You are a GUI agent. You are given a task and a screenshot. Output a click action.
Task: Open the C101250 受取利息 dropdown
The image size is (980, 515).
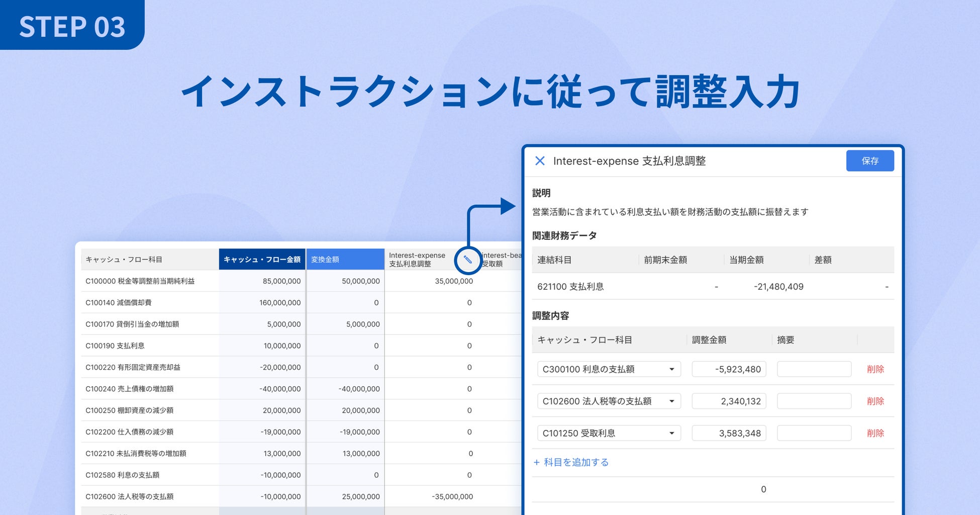(609, 433)
